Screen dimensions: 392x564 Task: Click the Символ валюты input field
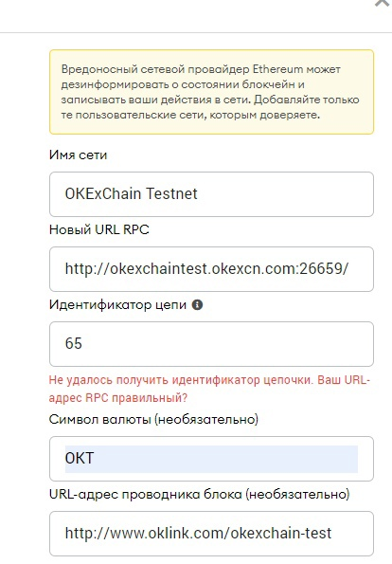coord(211,459)
